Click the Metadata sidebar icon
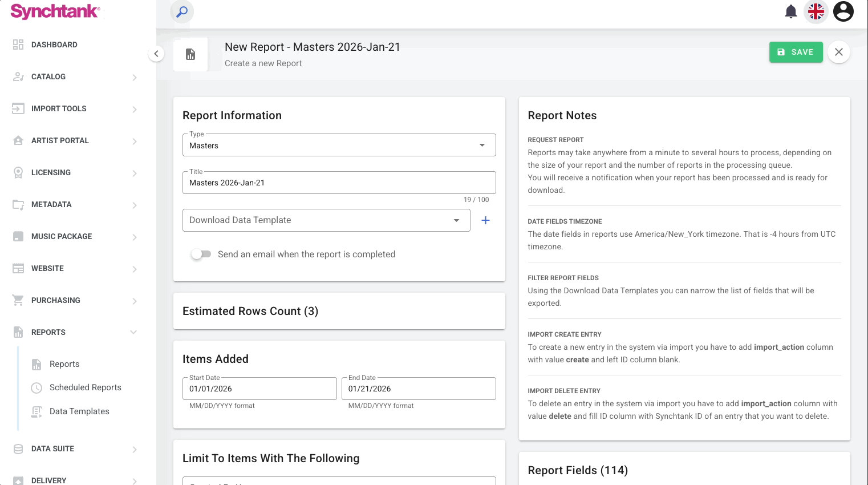The width and height of the screenshot is (868, 485). coord(18,204)
